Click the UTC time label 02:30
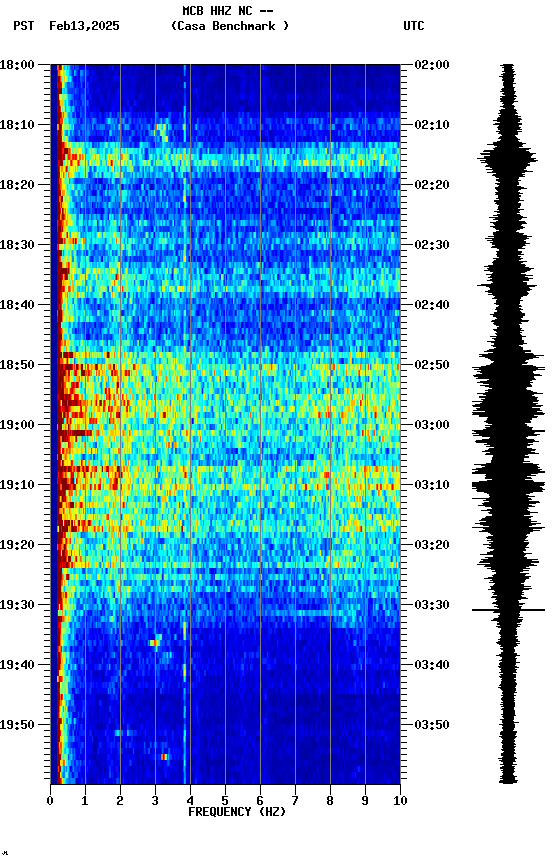This screenshot has width=552, height=864. pyautogui.click(x=431, y=245)
